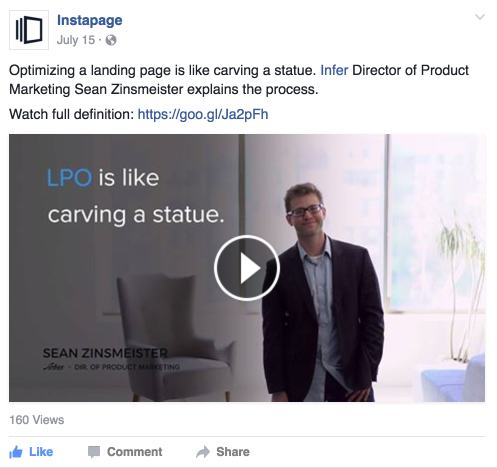
Task: Like the post via Like label
Action: tap(41, 452)
